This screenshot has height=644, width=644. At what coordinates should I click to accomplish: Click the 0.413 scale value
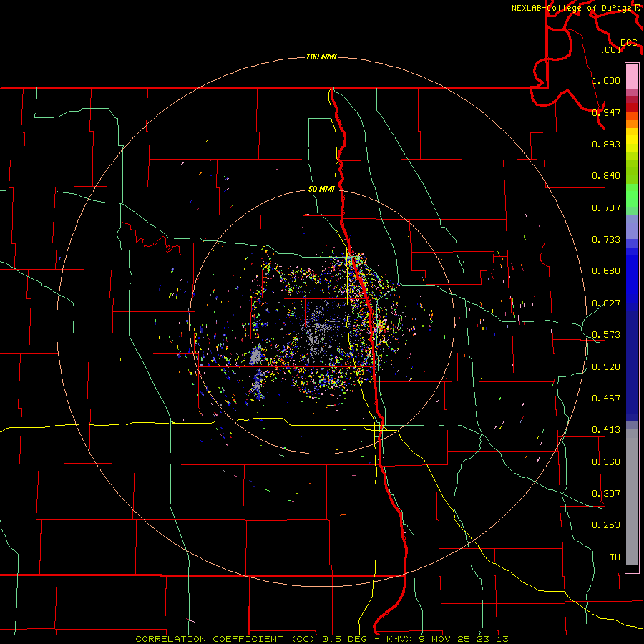coord(606,429)
